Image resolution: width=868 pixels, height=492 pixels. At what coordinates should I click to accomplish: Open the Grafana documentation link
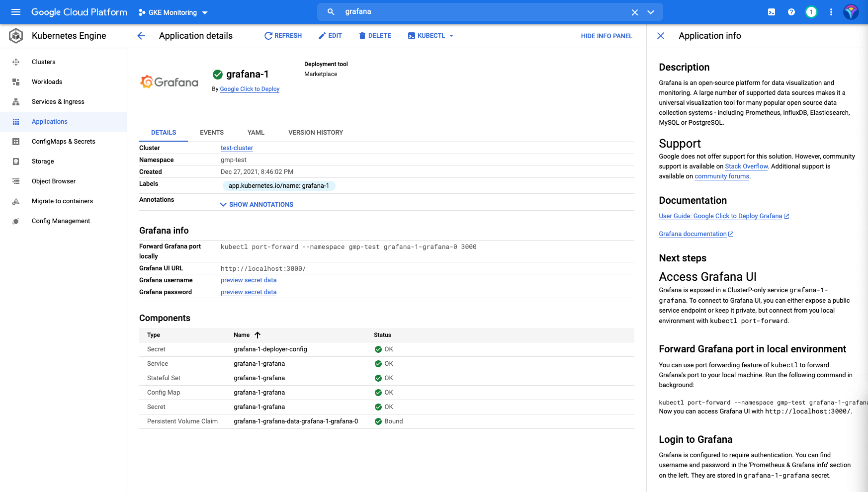point(696,234)
